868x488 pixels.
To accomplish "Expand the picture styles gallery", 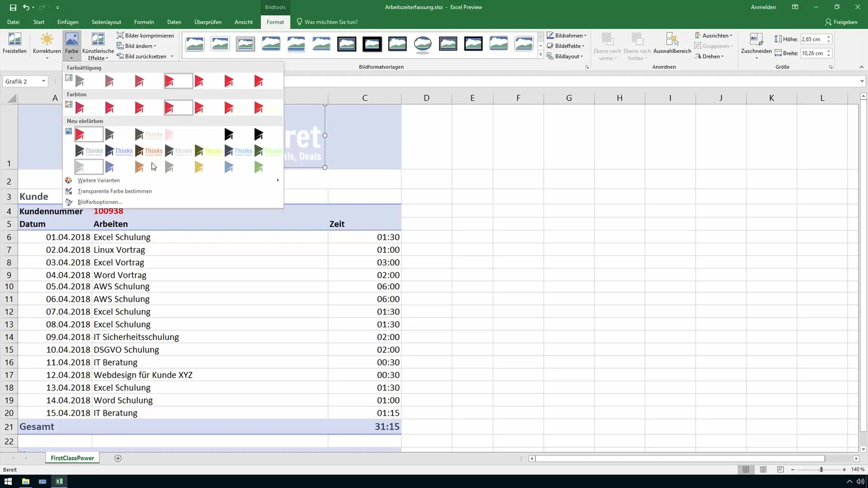I will pyautogui.click(x=540, y=55).
